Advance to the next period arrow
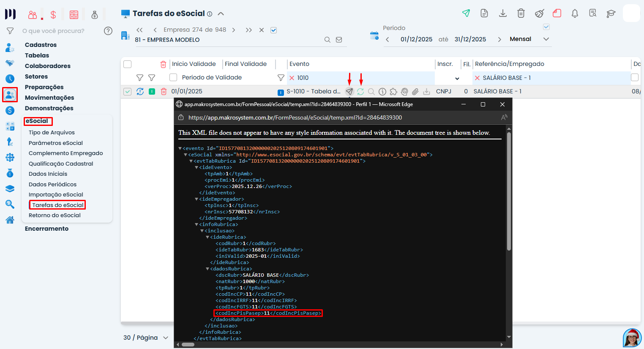 (x=499, y=39)
